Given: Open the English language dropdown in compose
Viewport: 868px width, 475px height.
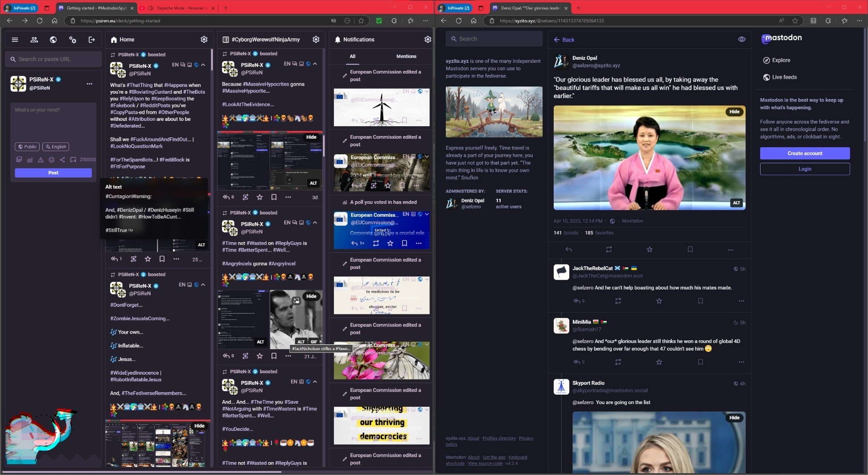Looking at the screenshot, I should (56, 147).
